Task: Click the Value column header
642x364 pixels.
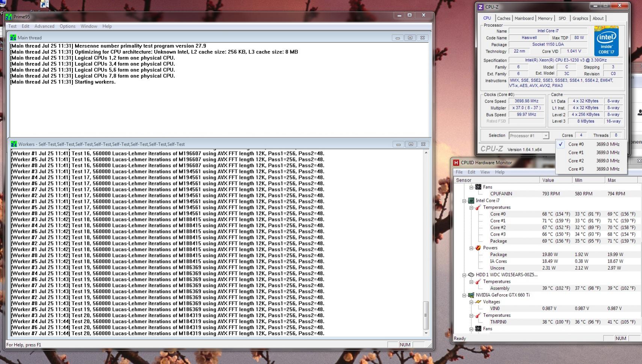Action: pos(556,180)
